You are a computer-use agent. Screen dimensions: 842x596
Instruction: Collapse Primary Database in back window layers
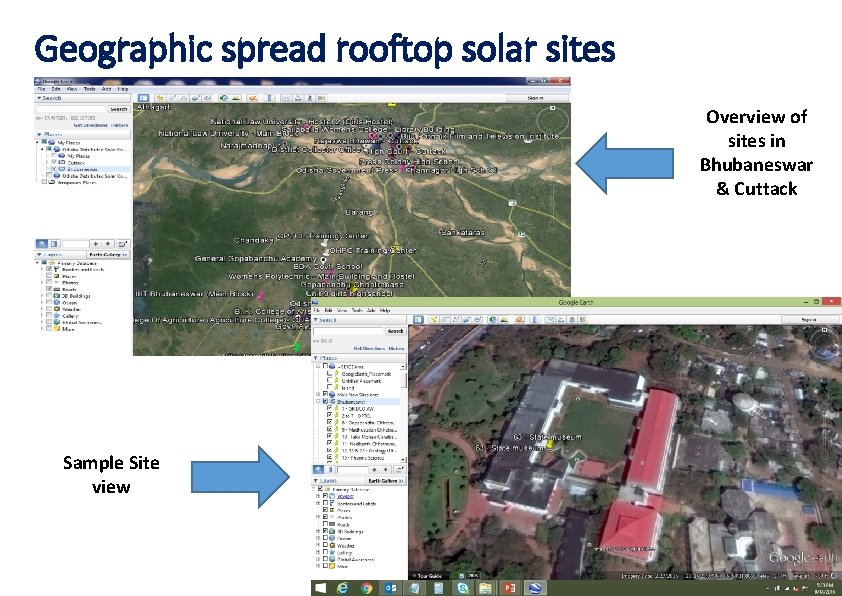point(38,263)
